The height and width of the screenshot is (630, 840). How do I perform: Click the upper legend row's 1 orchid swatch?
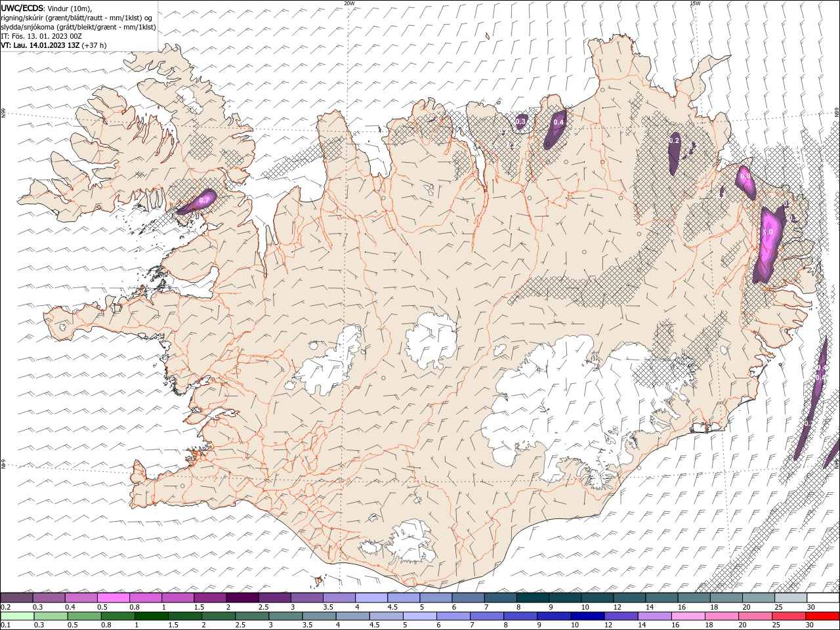click(x=178, y=598)
